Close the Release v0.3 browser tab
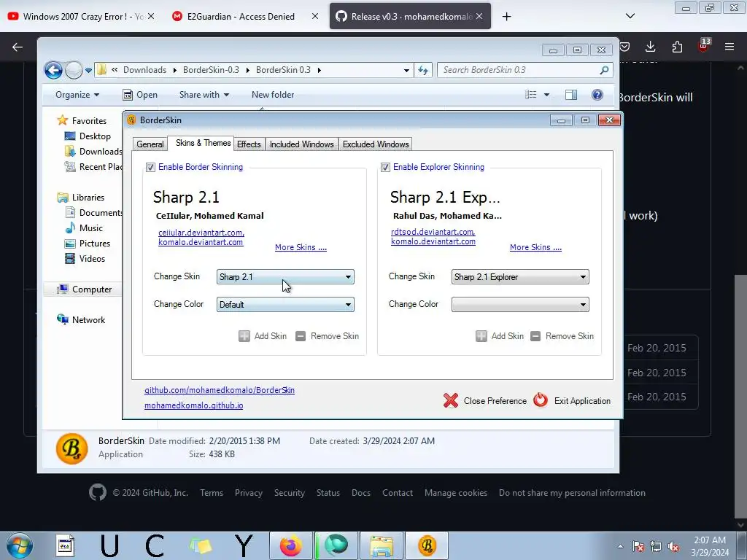This screenshot has width=747, height=560. 479,16
